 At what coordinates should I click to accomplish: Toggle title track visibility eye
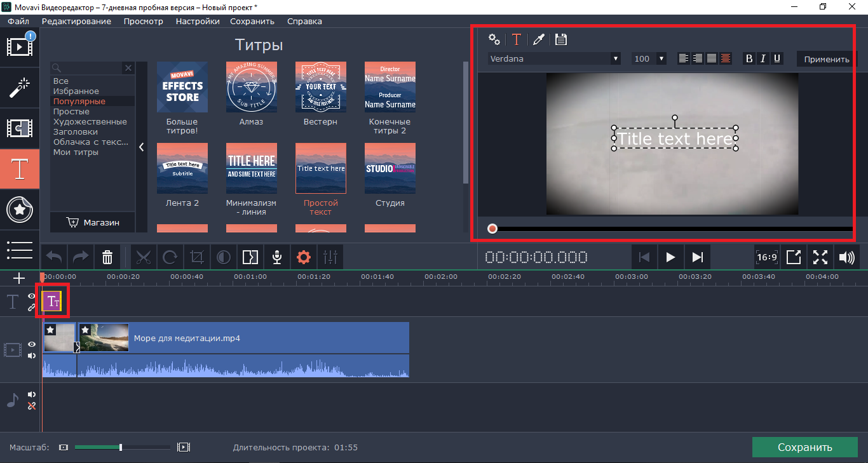31,297
